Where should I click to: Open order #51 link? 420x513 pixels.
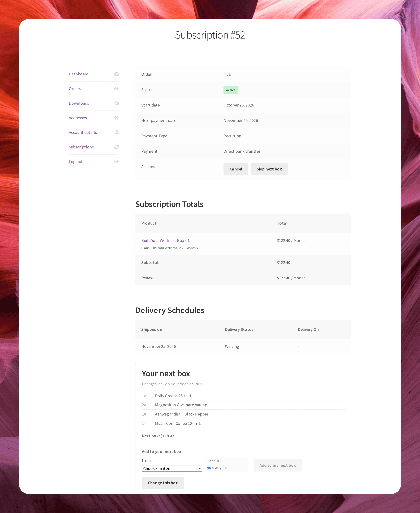[227, 74]
